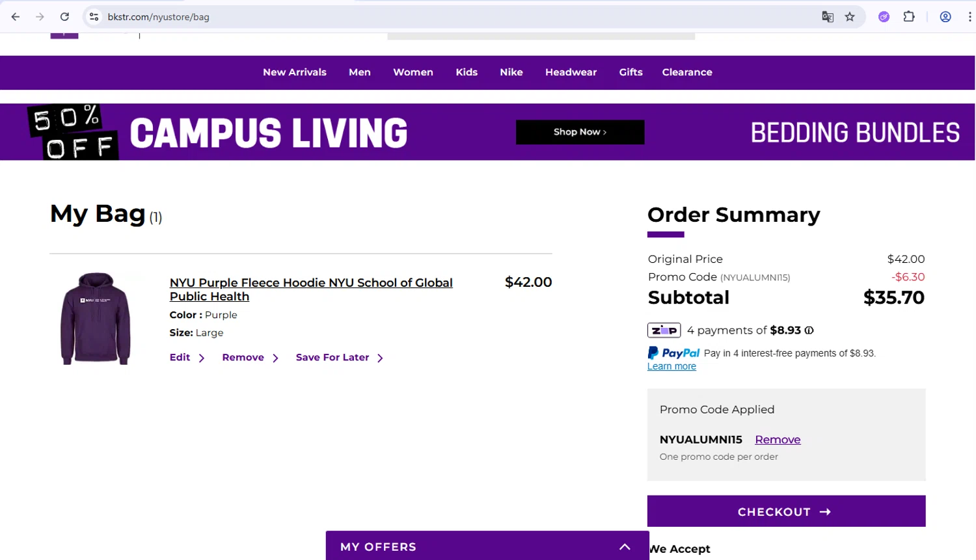Click PayPal Learn more link
Image resolution: width=976 pixels, height=560 pixels.
click(x=671, y=367)
